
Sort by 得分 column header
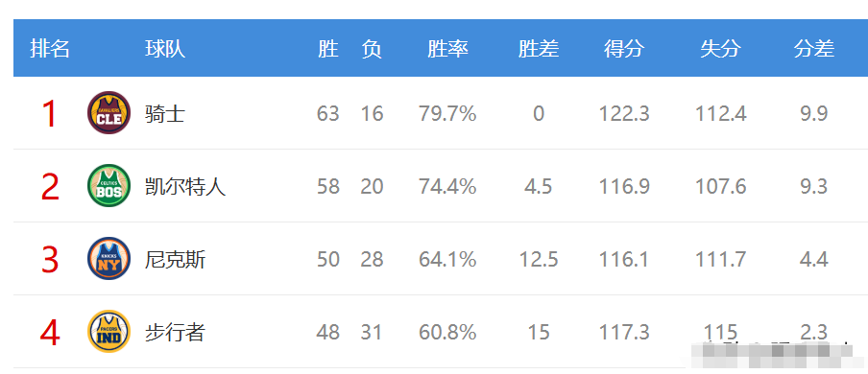624,49
